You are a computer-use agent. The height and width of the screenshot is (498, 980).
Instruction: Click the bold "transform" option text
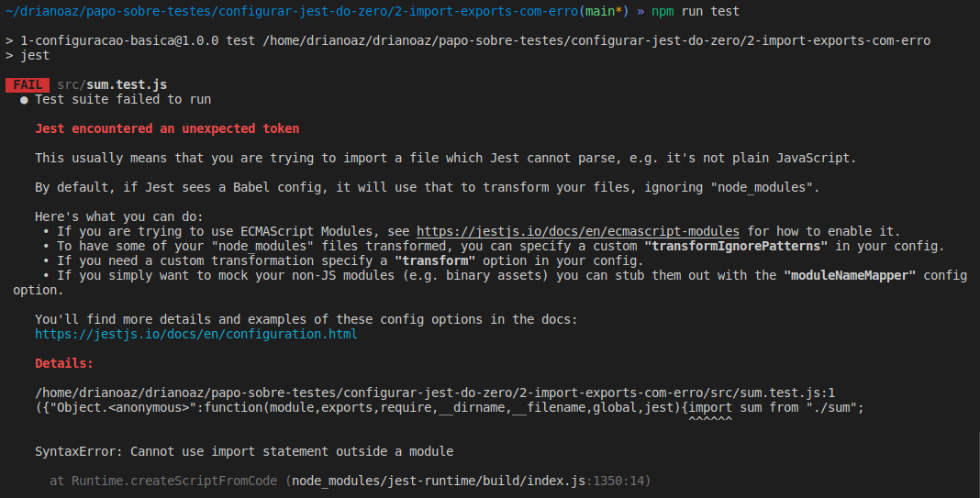(435, 260)
